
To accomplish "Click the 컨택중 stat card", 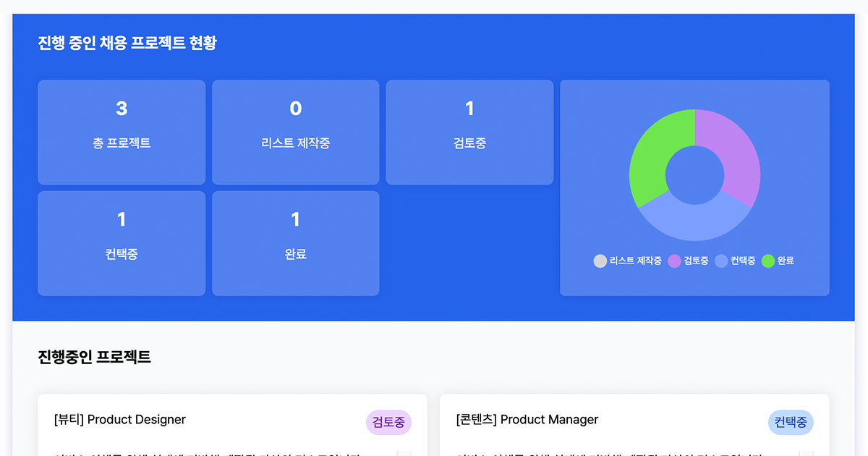I will pos(122,243).
